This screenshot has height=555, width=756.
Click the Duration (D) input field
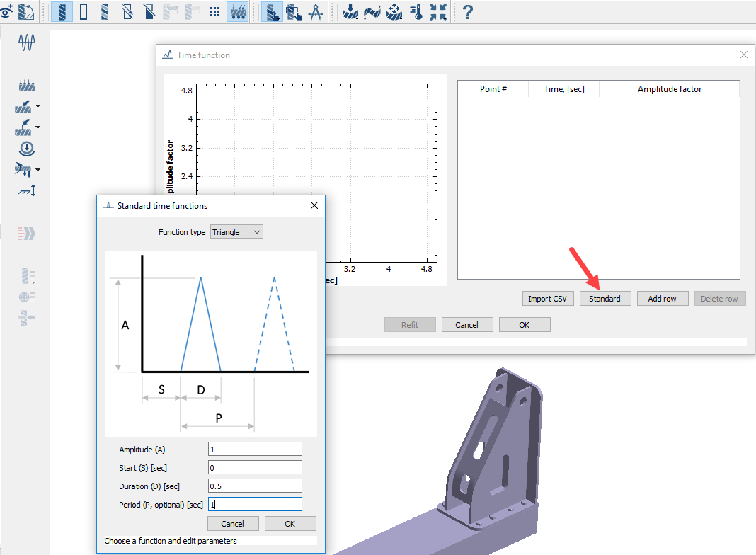click(255, 486)
